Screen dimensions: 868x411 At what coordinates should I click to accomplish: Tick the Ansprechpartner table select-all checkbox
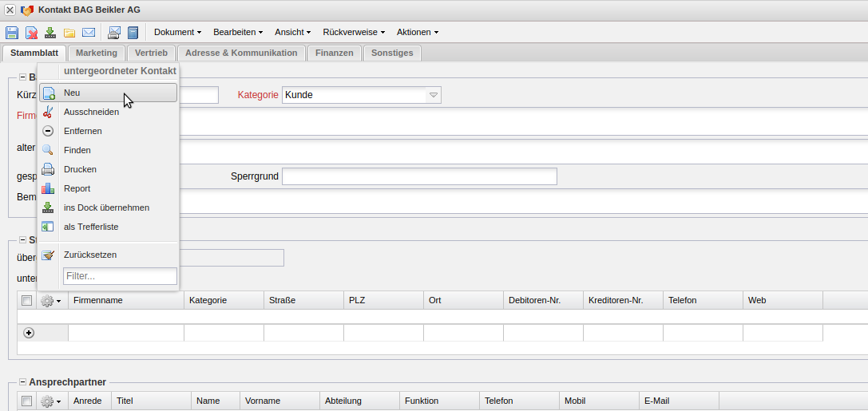(27, 401)
